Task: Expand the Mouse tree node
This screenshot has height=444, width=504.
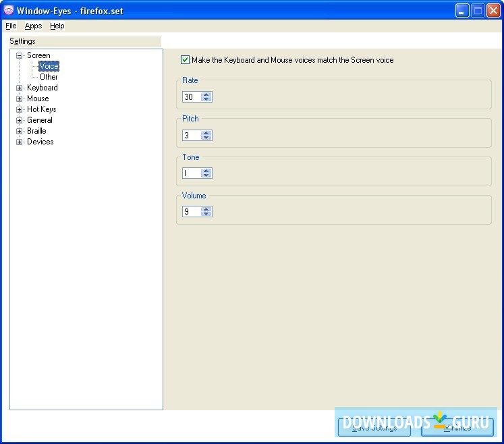Action: click(x=20, y=99)
